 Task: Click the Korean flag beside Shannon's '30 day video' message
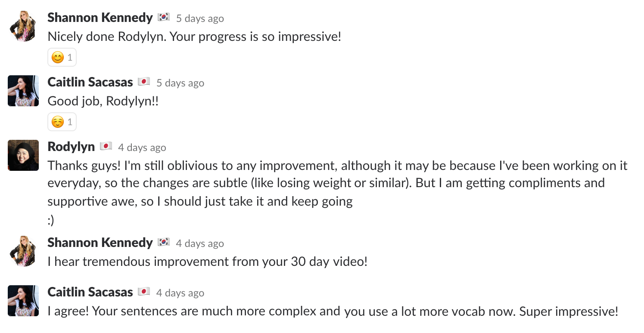click(x=164, y=242)
